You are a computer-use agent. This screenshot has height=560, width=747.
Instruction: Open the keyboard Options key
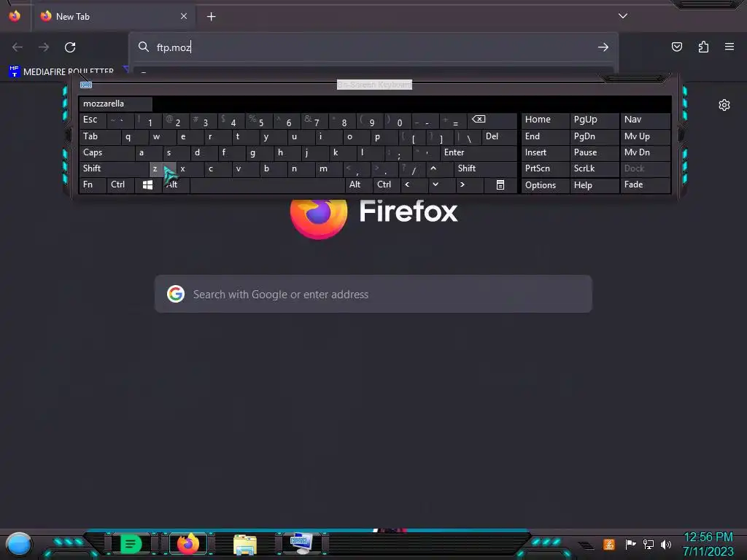tap(546, 185)
